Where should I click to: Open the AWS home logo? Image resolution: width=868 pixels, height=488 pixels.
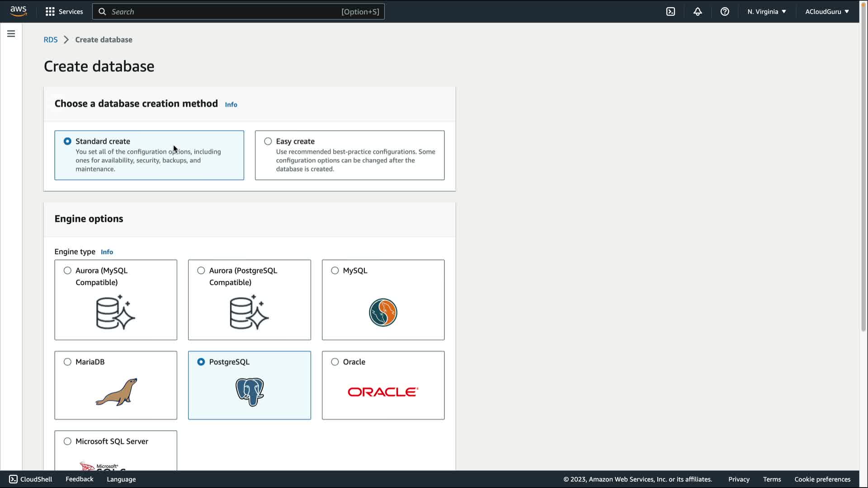[18, 11]
